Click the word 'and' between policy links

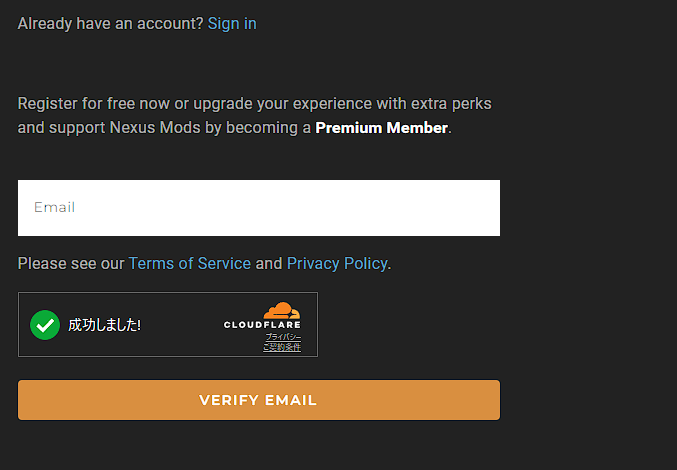(x=269, y=263)
